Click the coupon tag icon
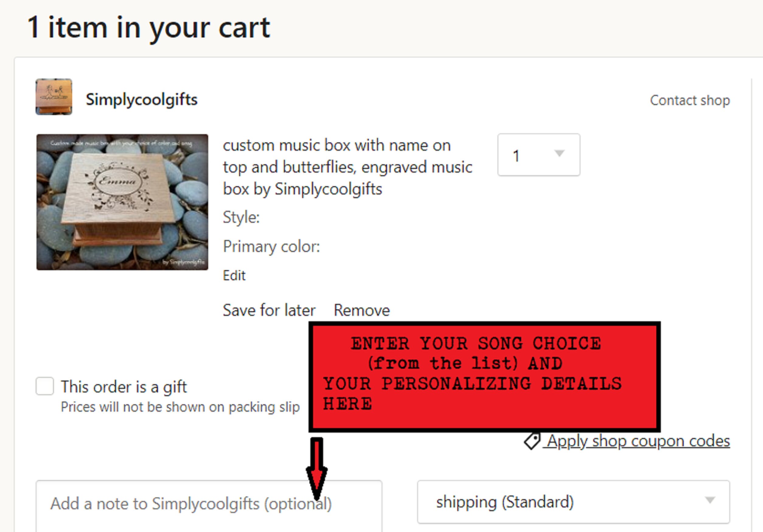763x532 pixels. 532,441
